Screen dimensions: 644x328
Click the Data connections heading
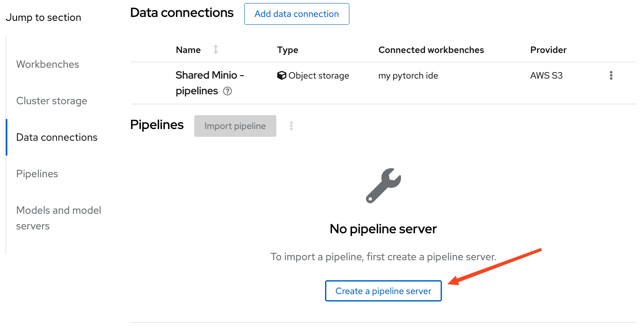pyautogui.click(x=182, y=13)
